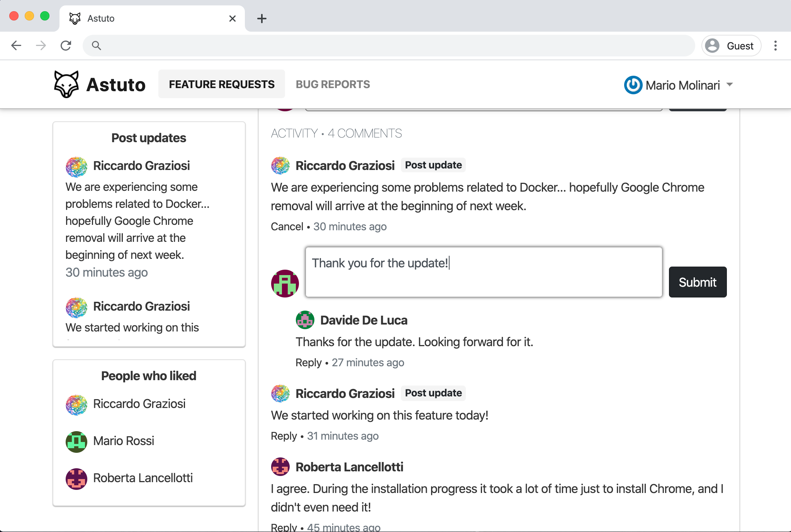This screenshot has width=791, height=532.
Task: Reply to Davide De Luca's comment
Action: coord(308,362)
